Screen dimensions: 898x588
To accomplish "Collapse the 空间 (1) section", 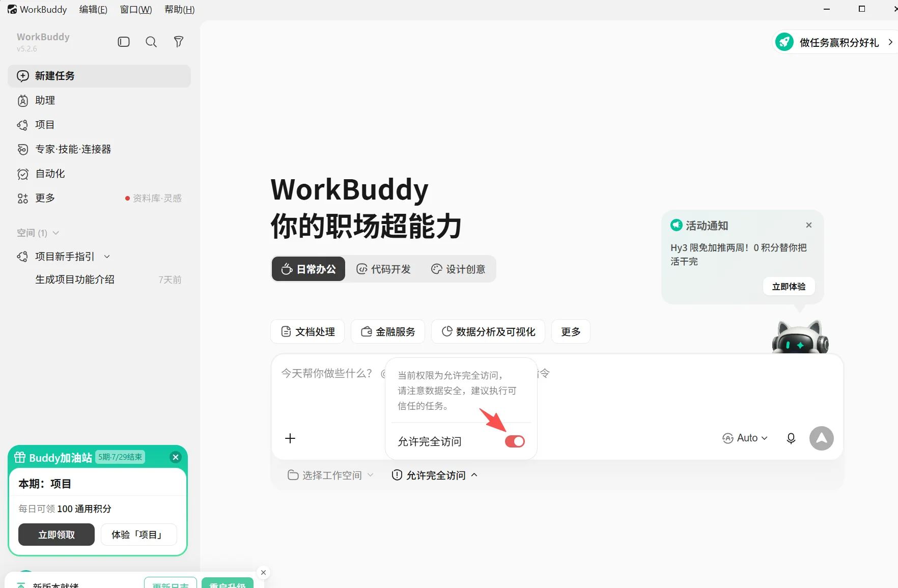I will point(38,233).
